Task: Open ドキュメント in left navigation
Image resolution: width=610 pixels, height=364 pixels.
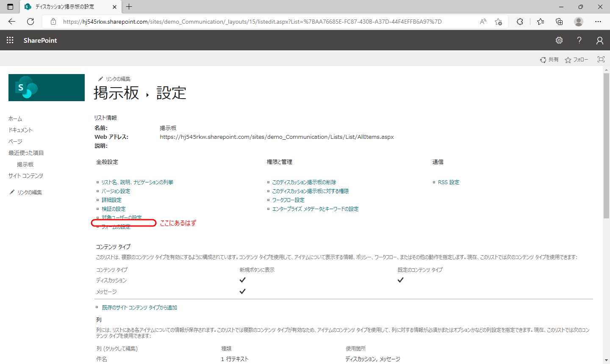Action: [x=20, y=130]
